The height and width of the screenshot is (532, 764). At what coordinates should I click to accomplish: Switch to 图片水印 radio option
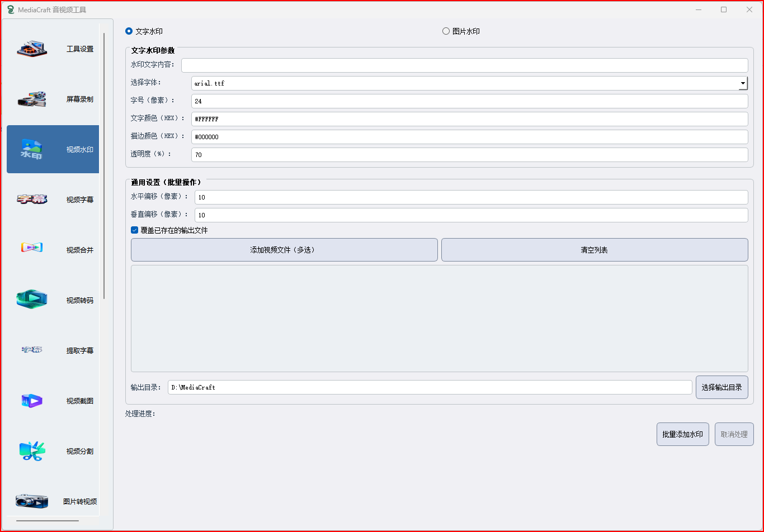[x=446, y=31]
